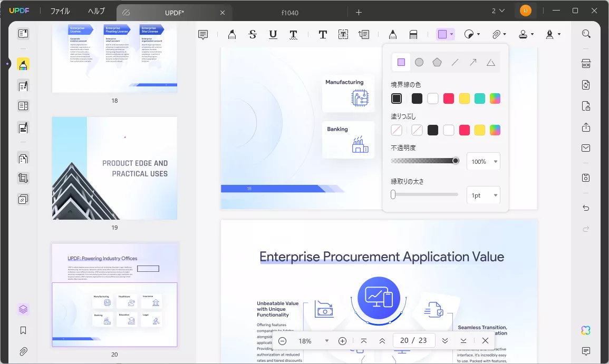The width and height of the screenshot is (609, 364).
Task: Click the Undo arrow in right sidebar
Action: click(586, 208)
